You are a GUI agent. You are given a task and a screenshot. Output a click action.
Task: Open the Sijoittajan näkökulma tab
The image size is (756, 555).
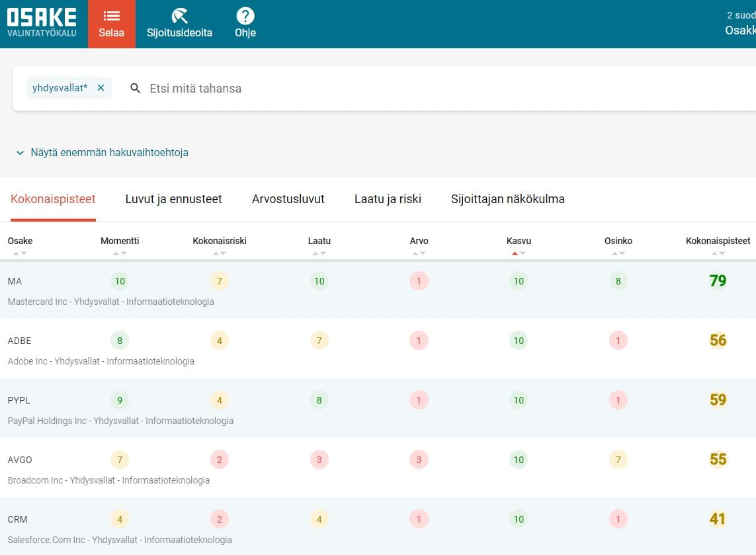tap(508, 199)
